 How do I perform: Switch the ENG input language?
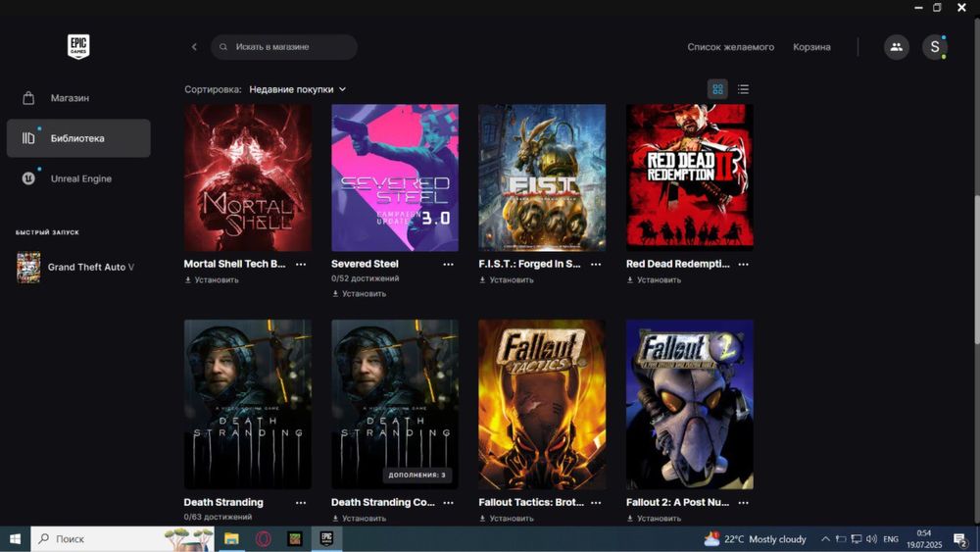point(891,539)
